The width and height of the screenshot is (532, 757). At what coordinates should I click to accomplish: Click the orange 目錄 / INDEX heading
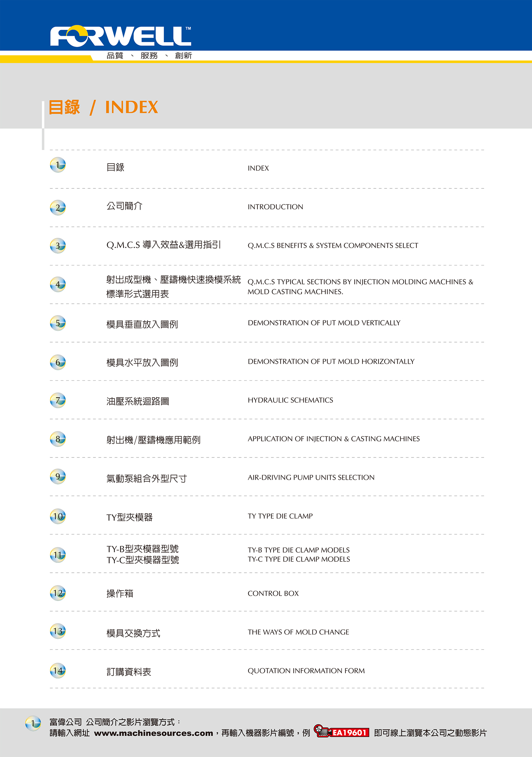pyautogui.click(x=103, y=107)
